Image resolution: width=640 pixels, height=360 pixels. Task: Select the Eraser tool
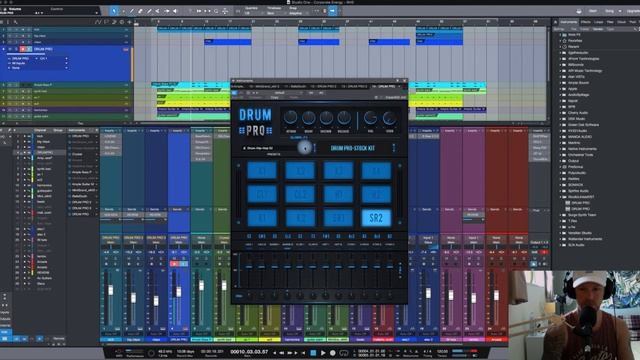(140, 11)
